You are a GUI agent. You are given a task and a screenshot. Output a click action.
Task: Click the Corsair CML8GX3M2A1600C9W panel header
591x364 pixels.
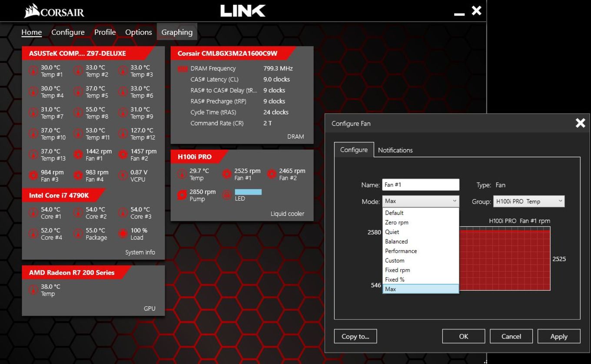tap(233, 53)
